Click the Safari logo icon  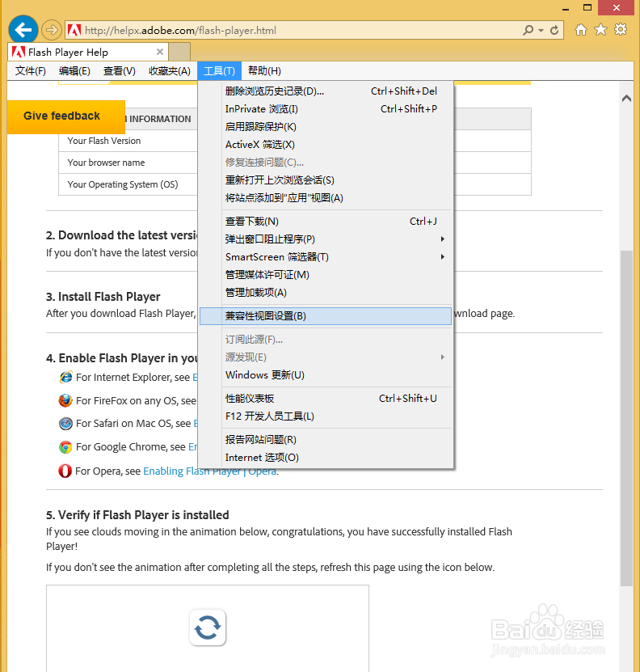pos(65,424)
